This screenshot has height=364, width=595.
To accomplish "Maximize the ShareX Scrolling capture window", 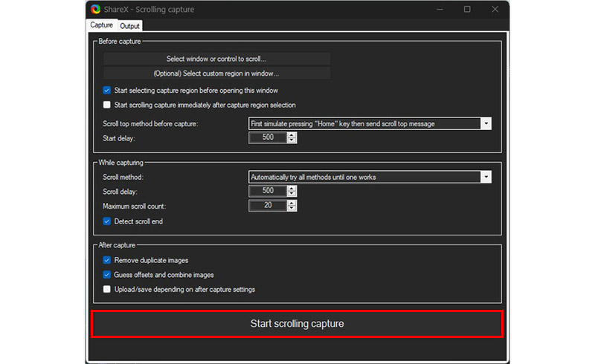I will coord(467,9).
